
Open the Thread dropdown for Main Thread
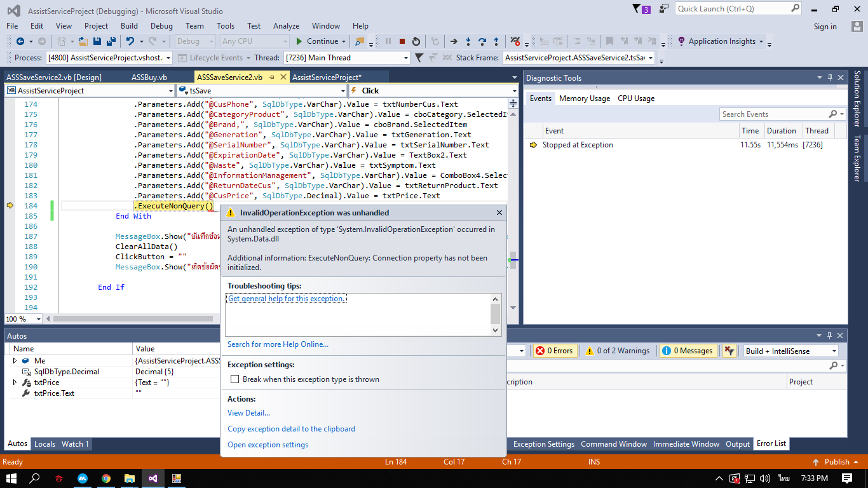pyautogui.click(x=406, y=58)
